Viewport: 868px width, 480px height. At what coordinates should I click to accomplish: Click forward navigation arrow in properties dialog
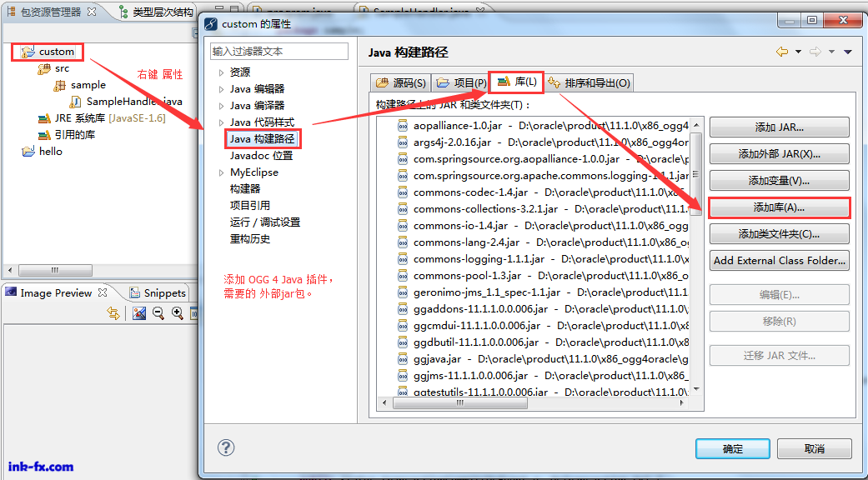coord(815,52)
